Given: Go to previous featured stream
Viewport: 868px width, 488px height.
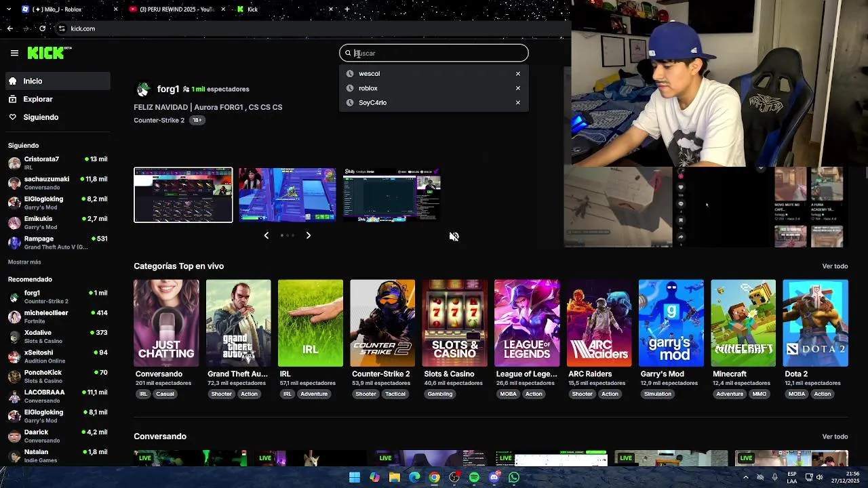Looking at the screenshot, I should (x=266, y=235).
